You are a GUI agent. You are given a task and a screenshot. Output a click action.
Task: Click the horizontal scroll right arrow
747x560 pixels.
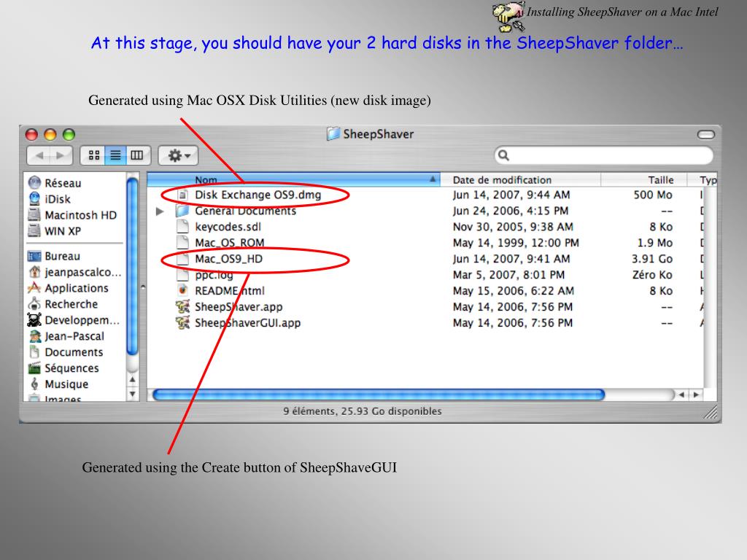click(696, 394)
